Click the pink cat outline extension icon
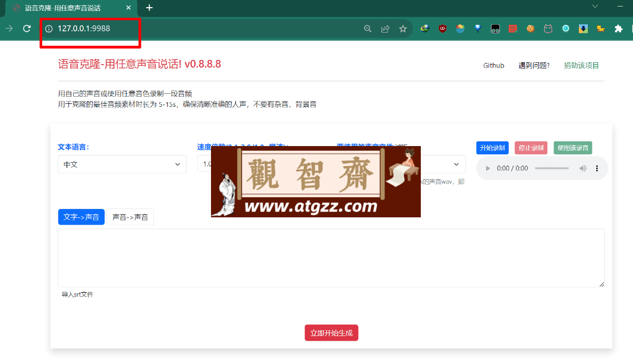The height and width of the screenshot is (364, 633). tap(548, 29)
